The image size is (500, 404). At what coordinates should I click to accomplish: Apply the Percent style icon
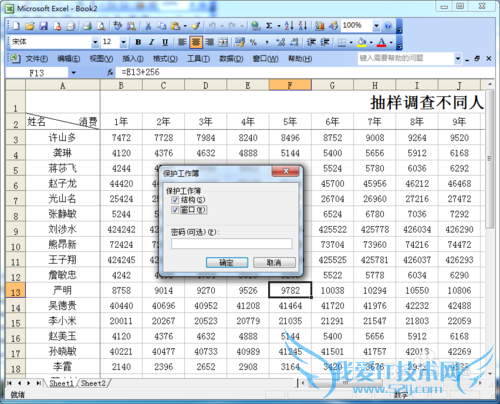(x=253, y=42)
